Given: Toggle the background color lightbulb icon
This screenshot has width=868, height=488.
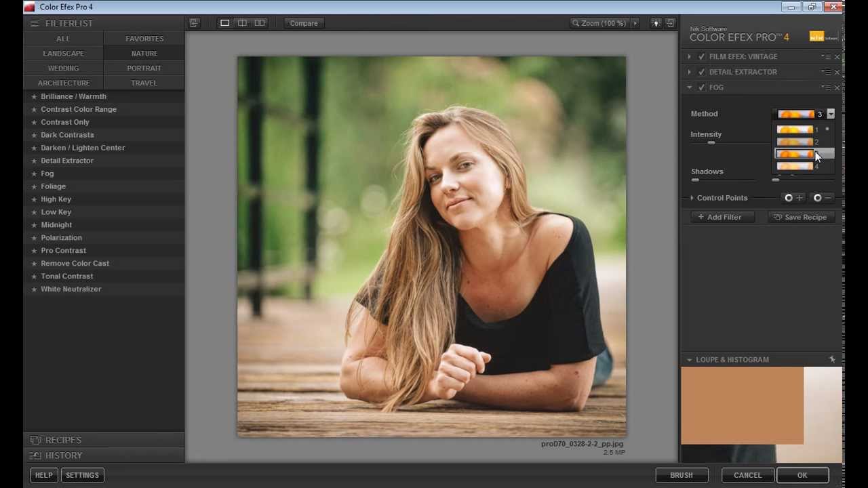Looking at the screenshot, I should coord(656,23).
